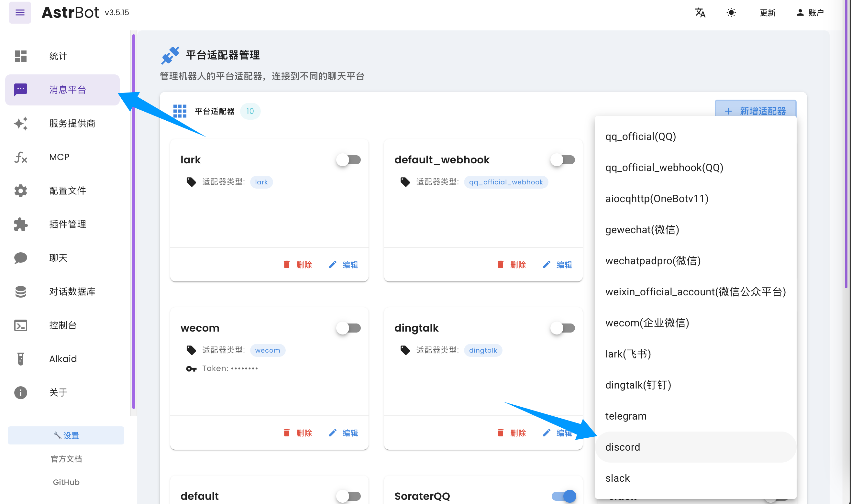Toggle the light/dark theme sun icon

point(731,13)
